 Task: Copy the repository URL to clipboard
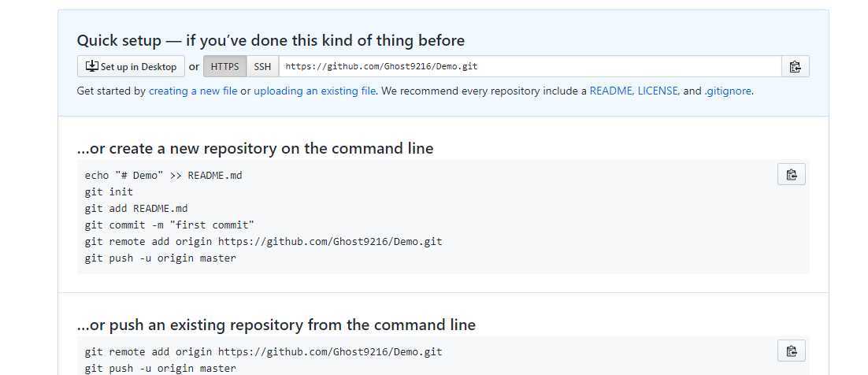pos(795,66)
